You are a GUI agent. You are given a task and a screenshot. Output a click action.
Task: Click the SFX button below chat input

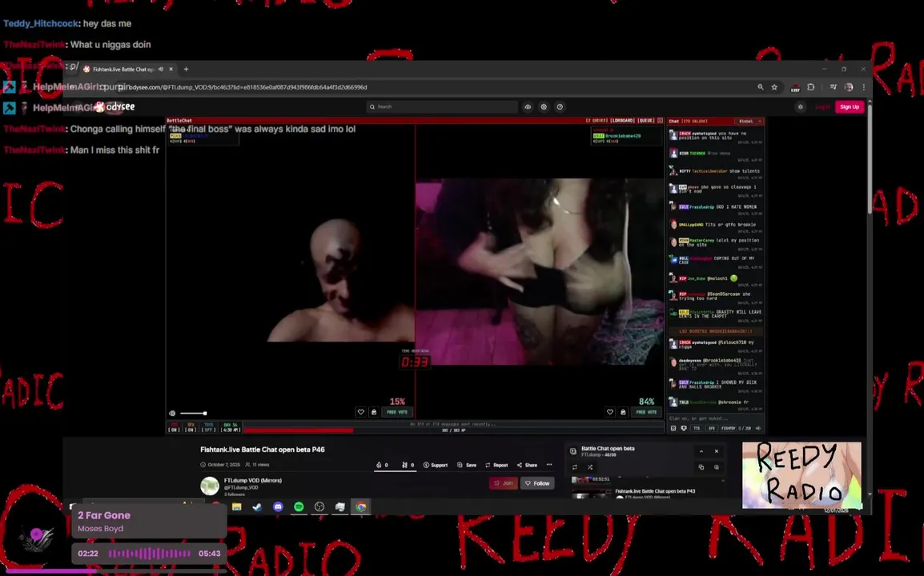pos(712,429)
